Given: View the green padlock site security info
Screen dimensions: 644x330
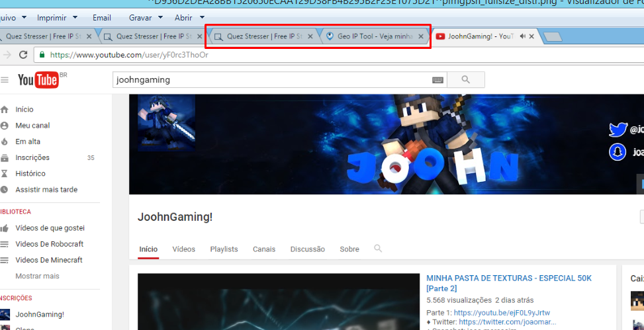Looking at the screenshot, I should [x=42, y=55].
